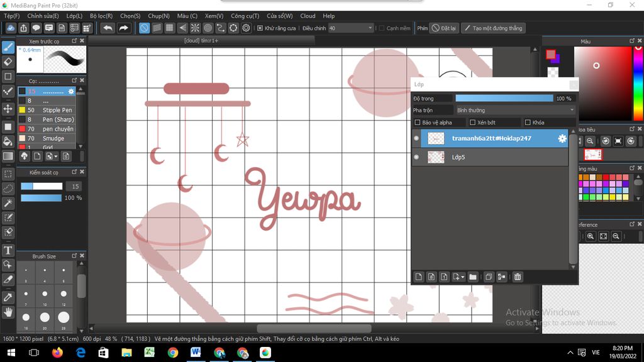Enable Khóa checkbox
Viewport: 644px width, 362px height.
point(528,123)
